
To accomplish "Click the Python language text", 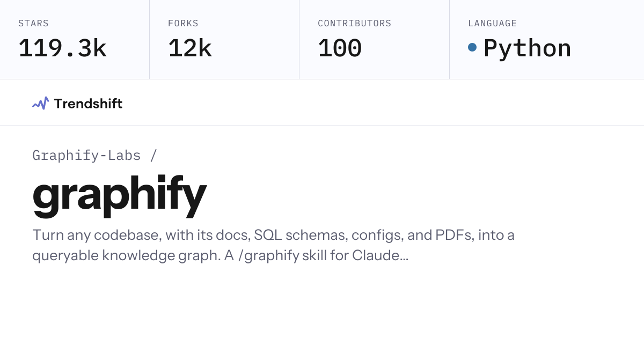I will (x=527, y=48).
